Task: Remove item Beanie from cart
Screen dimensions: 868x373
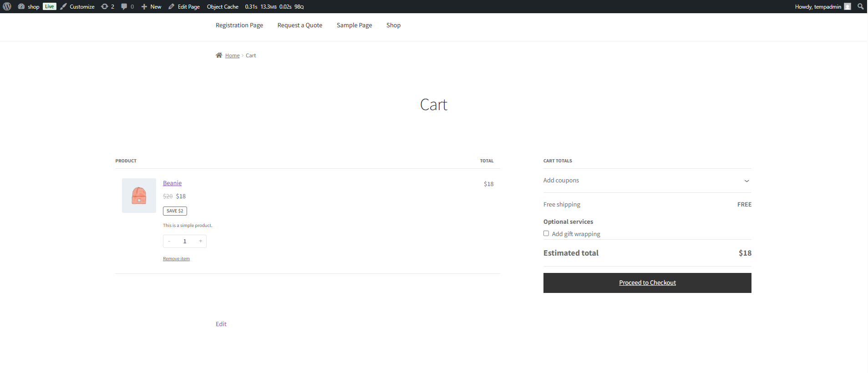Action: point(176,259)
